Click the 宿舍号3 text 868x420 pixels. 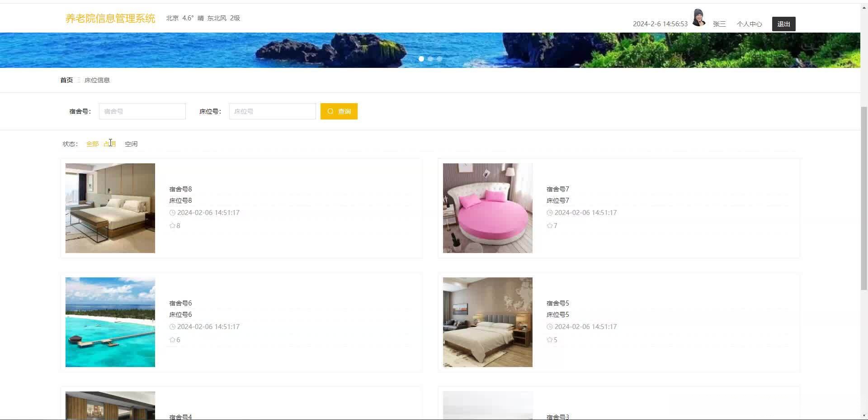coord(558,417)
